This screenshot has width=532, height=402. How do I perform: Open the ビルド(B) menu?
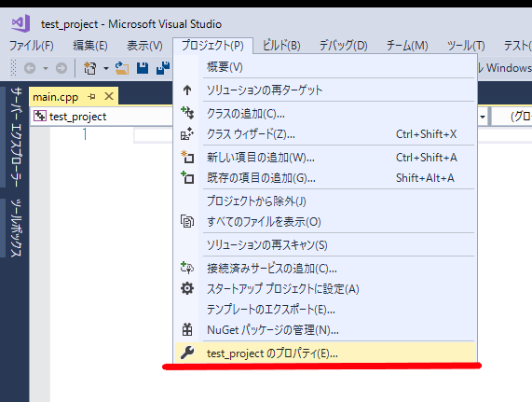(x=281, y=45)
